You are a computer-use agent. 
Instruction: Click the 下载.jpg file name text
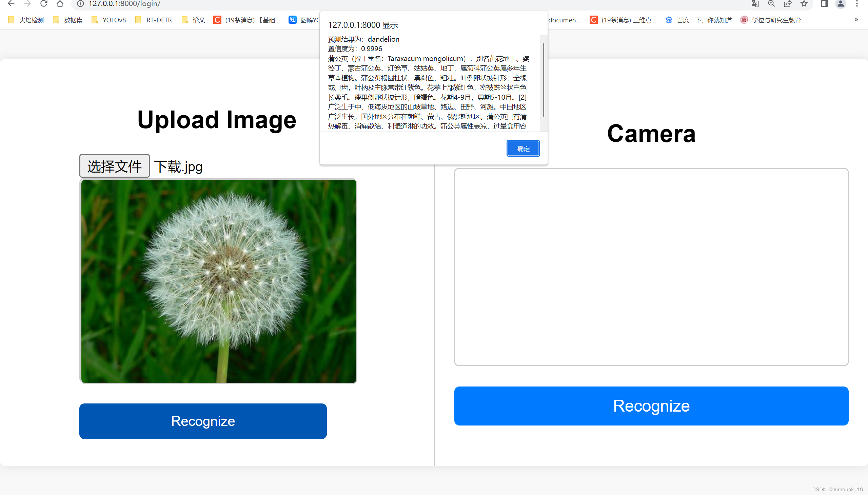pos(178,167)
